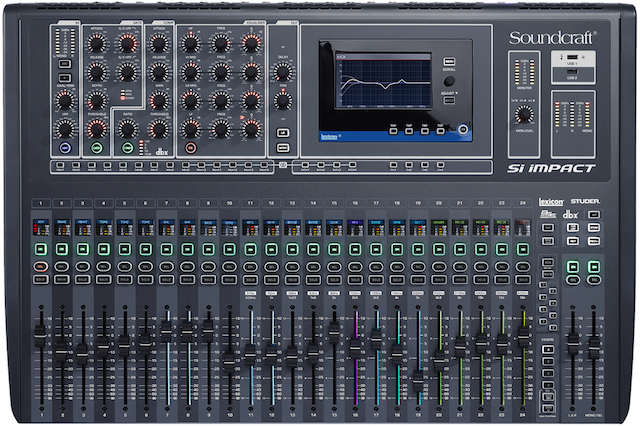Click the Gate THRESHOLD knob

pyautogui.click(x=97, y=129)
